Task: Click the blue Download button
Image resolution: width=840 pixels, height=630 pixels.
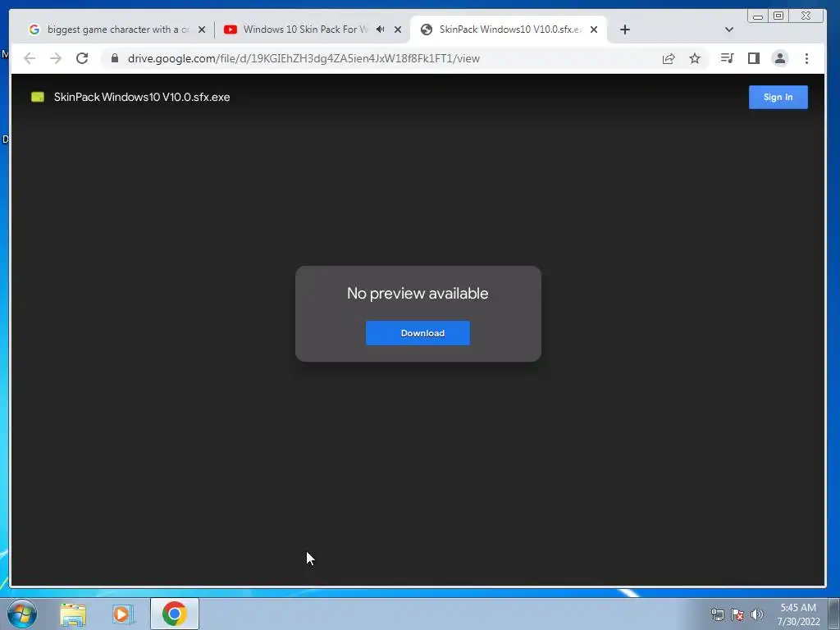Action: click(x=418, y=333)
